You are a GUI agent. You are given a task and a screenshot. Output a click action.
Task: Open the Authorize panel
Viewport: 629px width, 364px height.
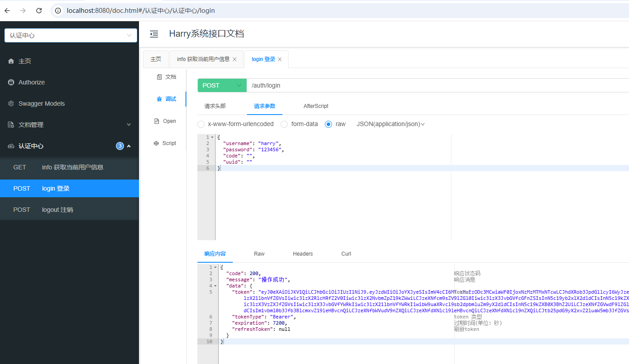coord(32,82)
